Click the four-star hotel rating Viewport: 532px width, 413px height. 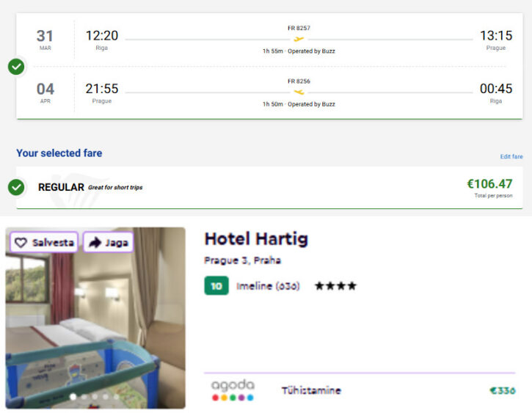[335, 286]
